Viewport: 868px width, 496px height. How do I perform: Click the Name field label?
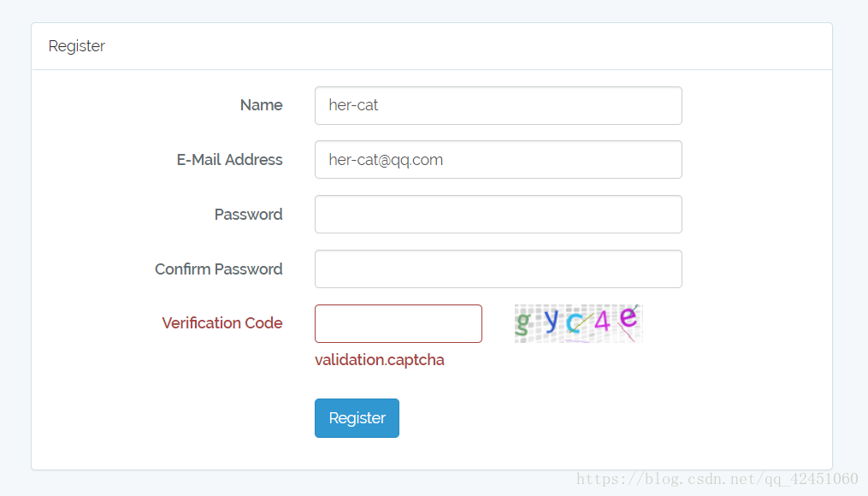click(x=262, y=105)
